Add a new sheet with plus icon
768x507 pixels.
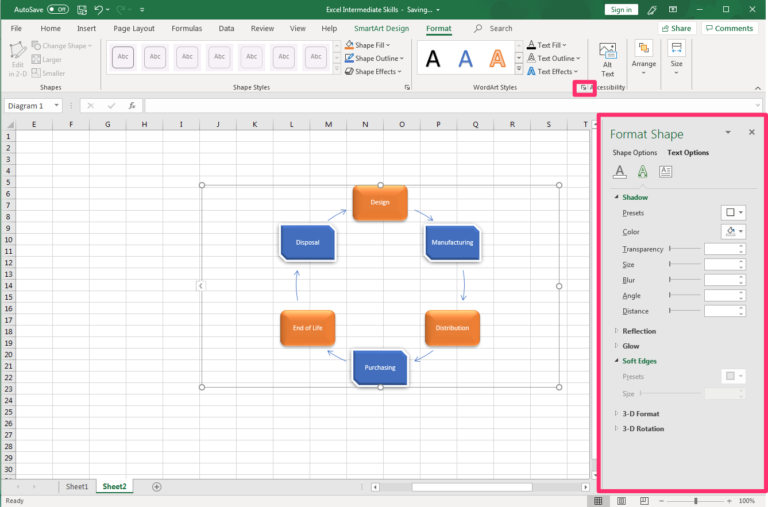[x=156, y=486]
